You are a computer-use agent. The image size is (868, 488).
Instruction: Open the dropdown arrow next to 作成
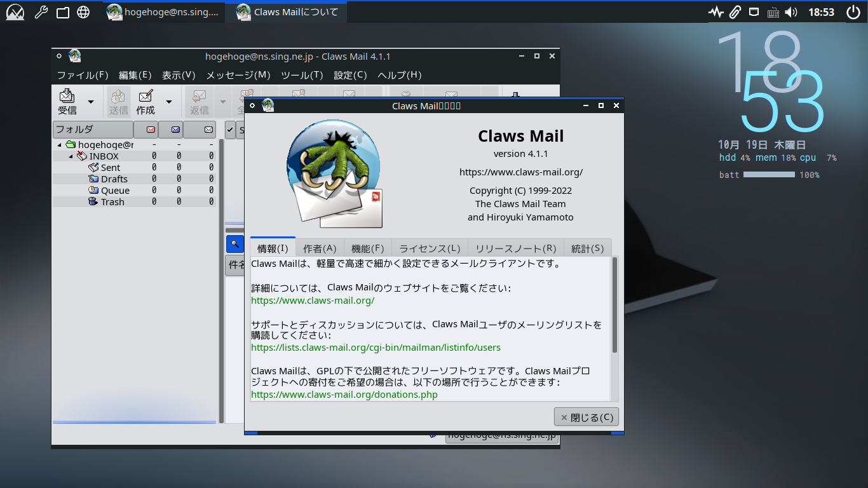point(169,102)
